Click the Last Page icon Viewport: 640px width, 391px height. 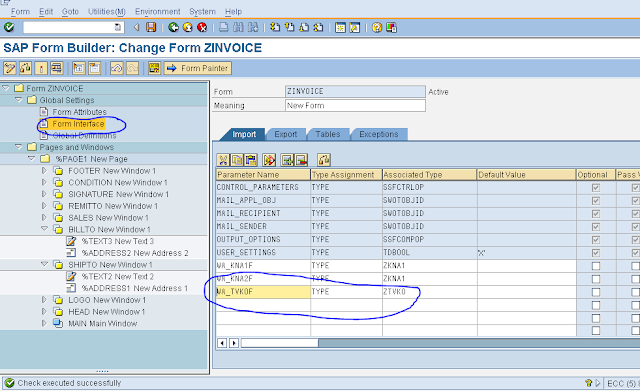318,27
